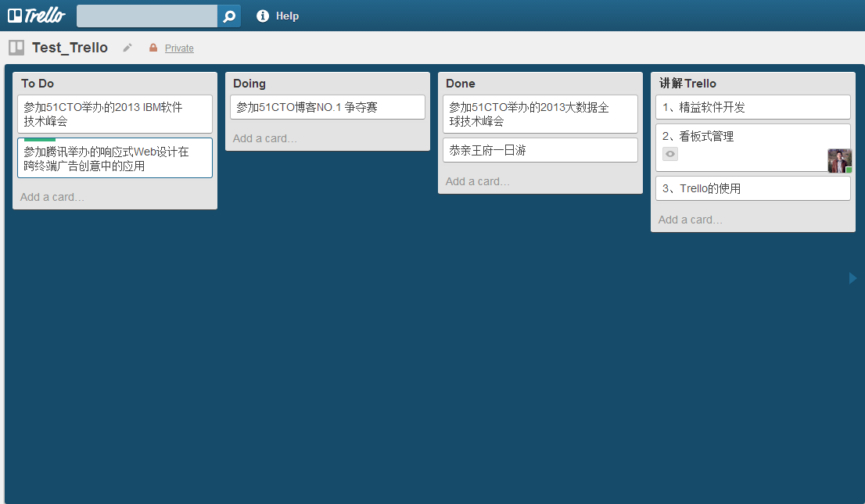This screenshot has height=504, width=865.
Task: Click the Trello logo in header
Action: (37, 16)
